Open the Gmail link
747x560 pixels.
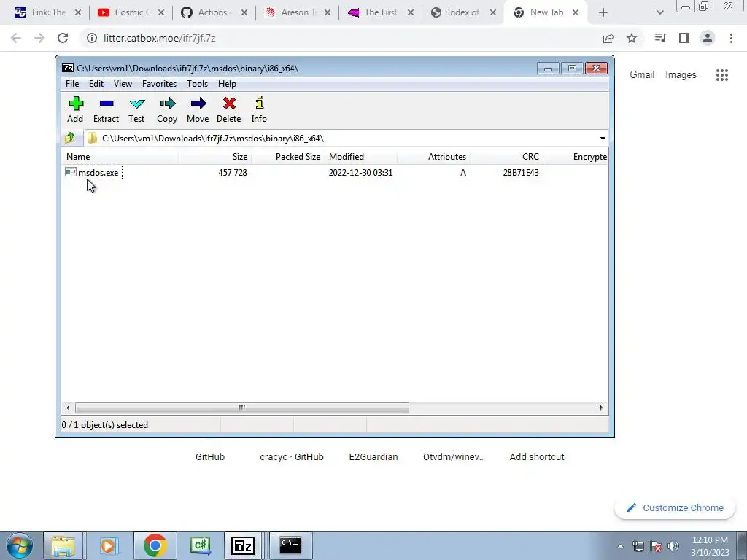(x=642, y=75)
